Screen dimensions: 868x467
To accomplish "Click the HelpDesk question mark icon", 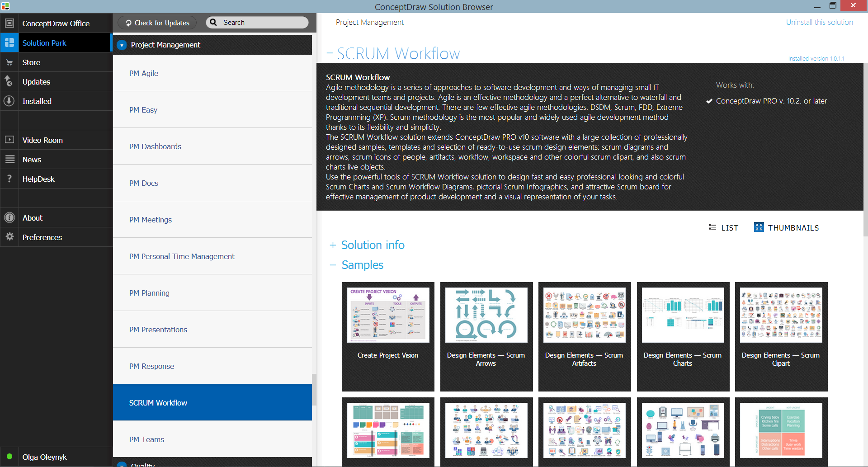I will click(9, 179).
